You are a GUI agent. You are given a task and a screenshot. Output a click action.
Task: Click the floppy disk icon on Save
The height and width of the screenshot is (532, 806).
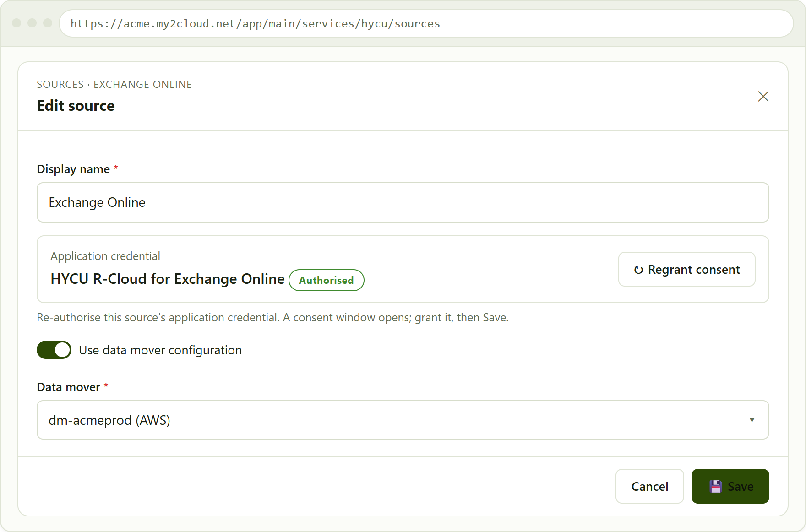pyautogui.click(x=715, y=486)
